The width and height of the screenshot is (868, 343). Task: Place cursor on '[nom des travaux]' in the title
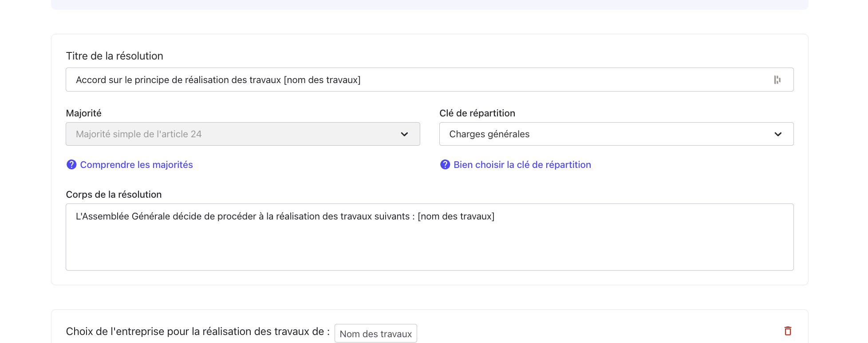322,80
